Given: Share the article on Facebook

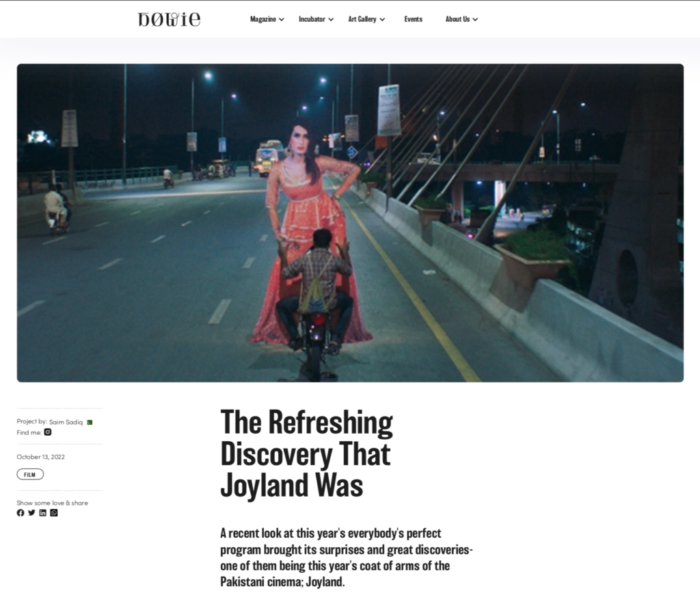Looking at the screenshot, I should [x=21, y=513].
